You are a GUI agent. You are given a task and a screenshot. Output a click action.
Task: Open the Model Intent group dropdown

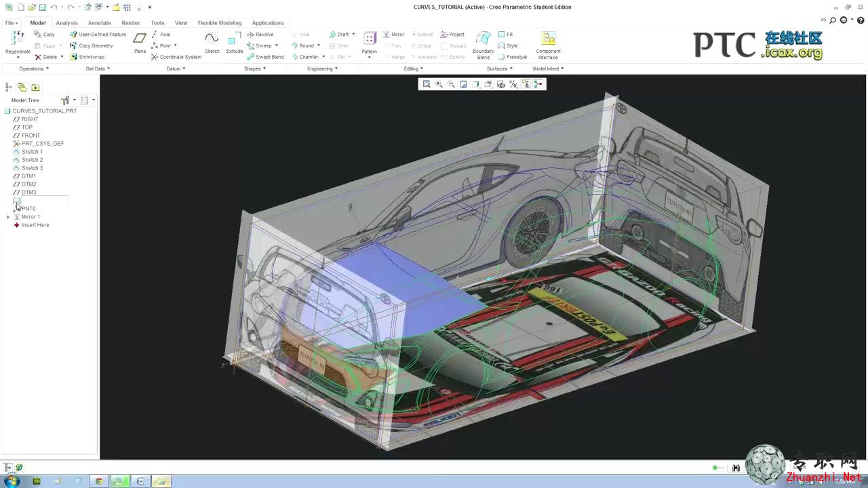click(549, 68)
